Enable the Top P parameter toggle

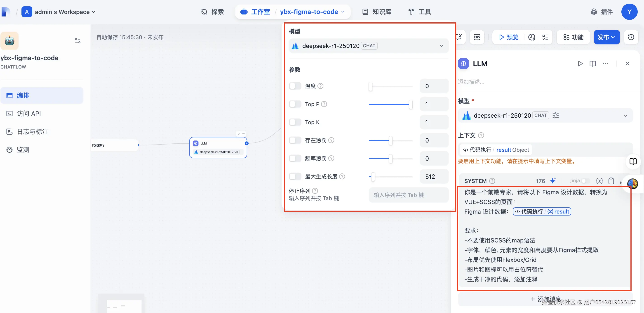(295, 104)
